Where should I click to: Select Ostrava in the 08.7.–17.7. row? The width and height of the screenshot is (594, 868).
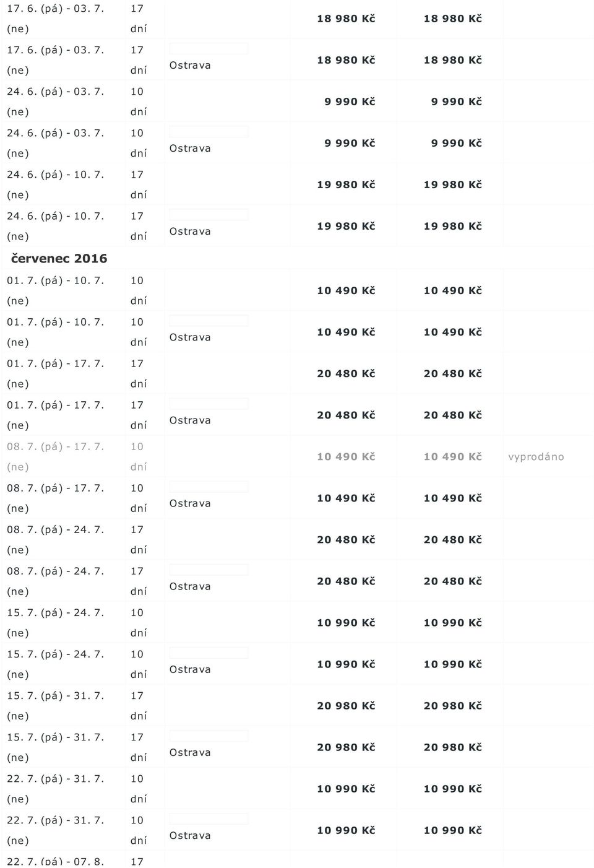coord(190,503)
